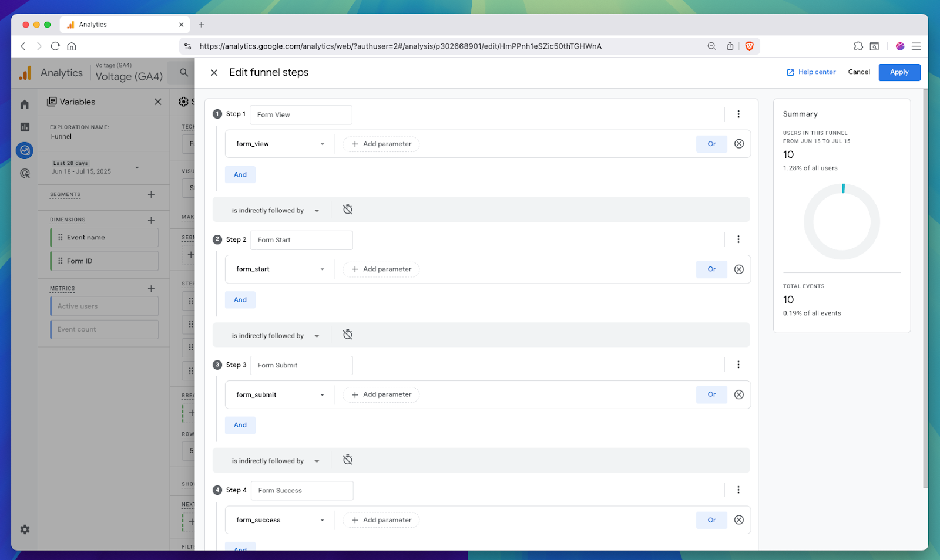Switch to the Analytics browser tab

(125, 25)
